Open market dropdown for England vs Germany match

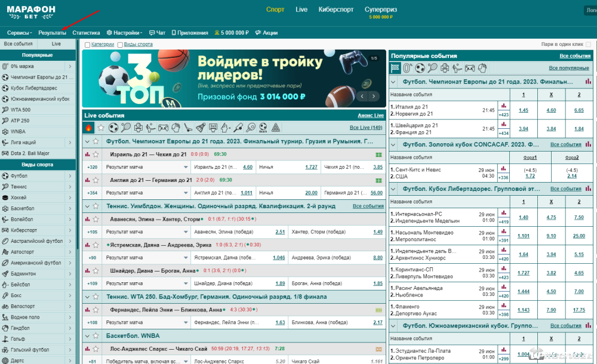click(186, 193)
